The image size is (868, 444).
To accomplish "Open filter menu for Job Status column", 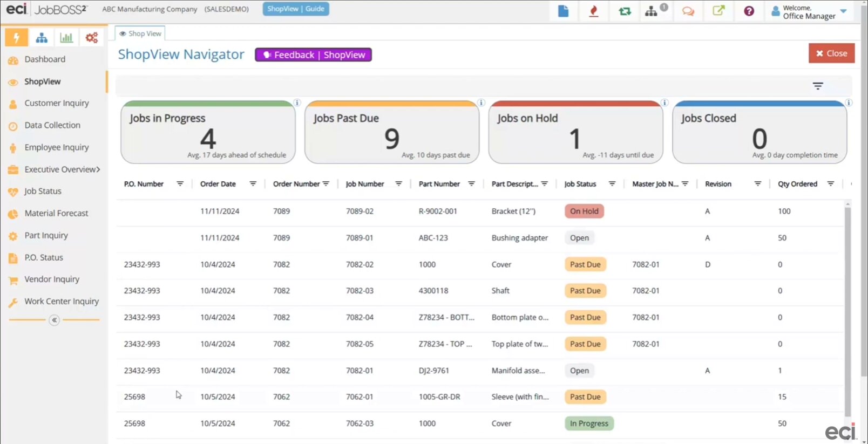I will [612, 184].
